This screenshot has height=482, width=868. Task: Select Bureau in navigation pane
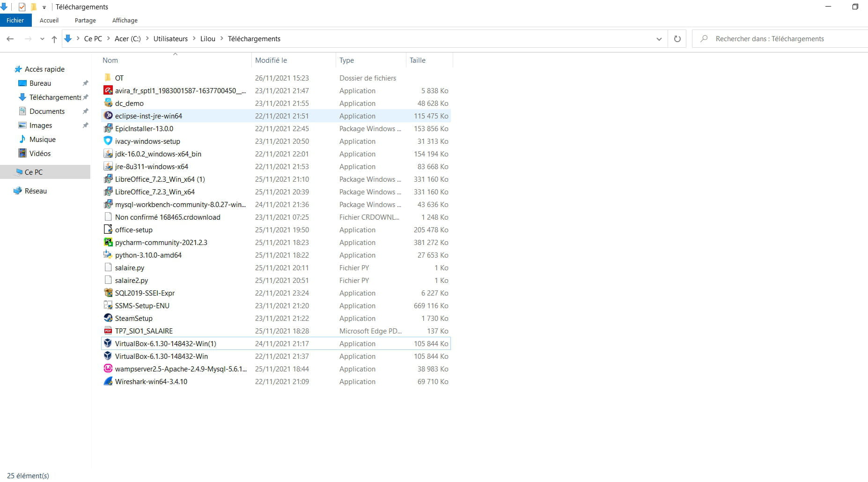coord(40,83)
